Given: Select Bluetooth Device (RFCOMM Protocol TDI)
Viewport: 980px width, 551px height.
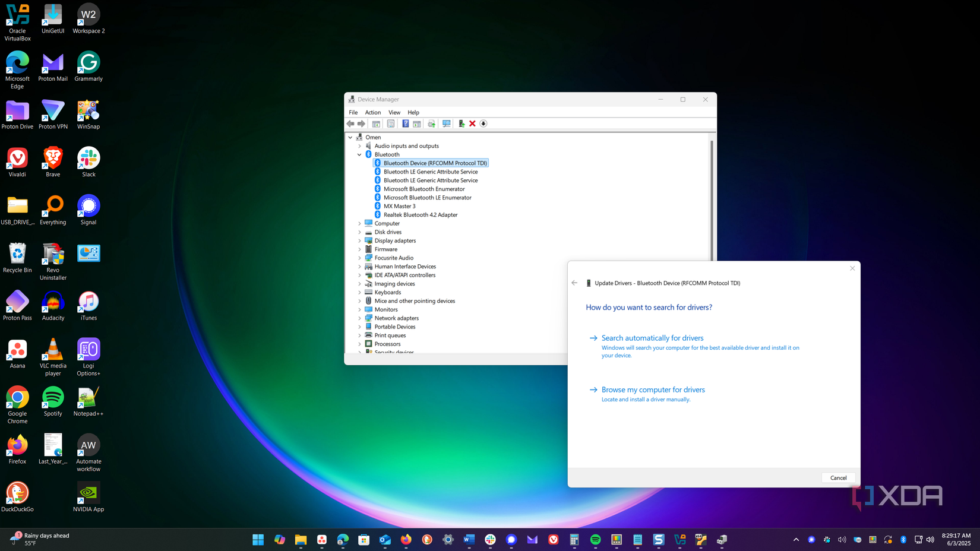Looking at the screenshot, I should coord(431,163).
